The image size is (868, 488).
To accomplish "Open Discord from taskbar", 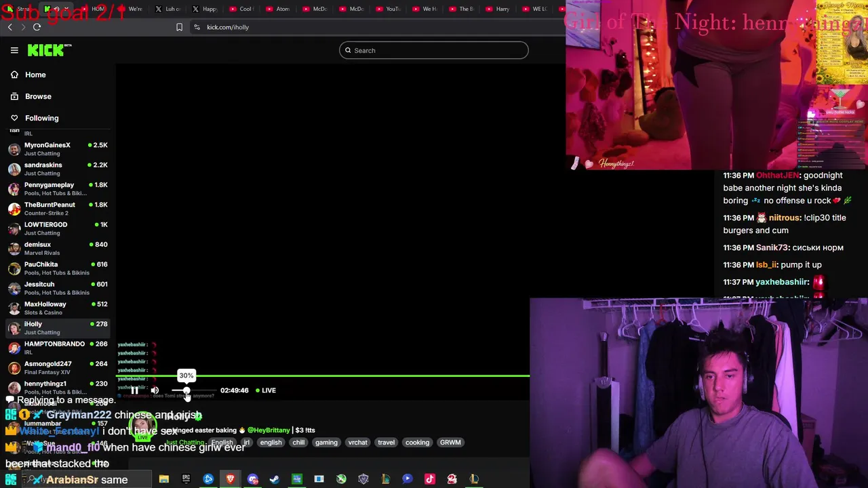I will (253, 479).
